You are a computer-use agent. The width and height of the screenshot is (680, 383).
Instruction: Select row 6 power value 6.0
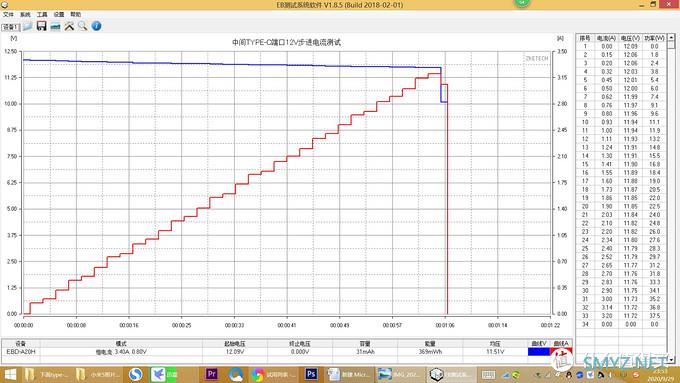(654, 88)
